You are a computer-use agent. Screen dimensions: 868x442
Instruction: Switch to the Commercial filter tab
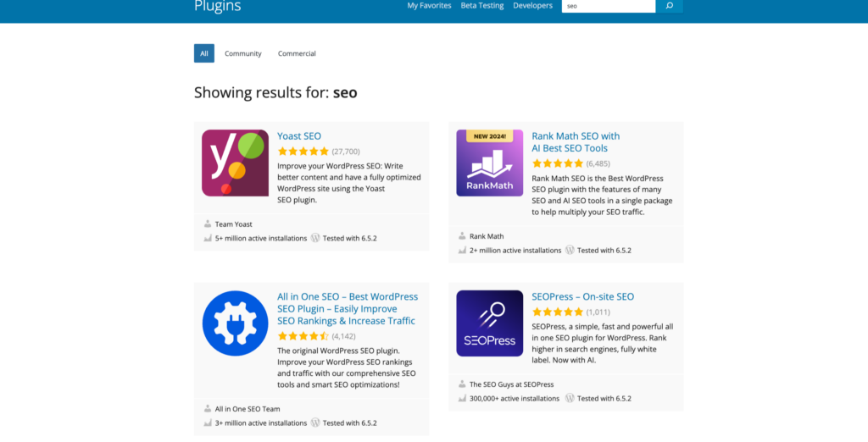[297, 53]
